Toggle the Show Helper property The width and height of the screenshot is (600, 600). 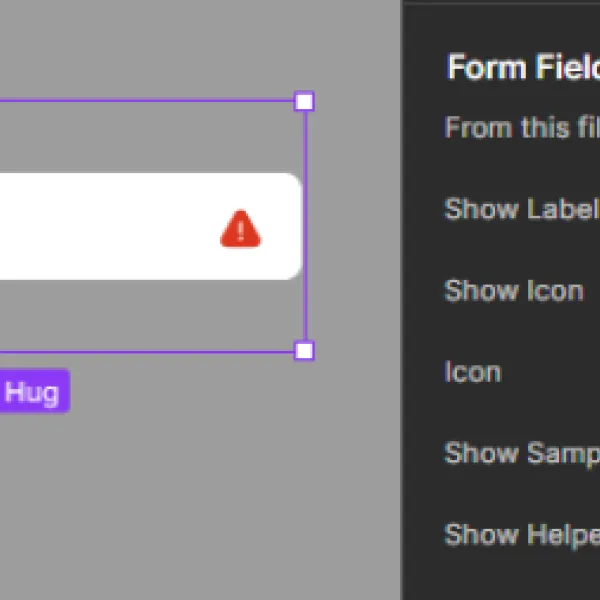[522, 535]
